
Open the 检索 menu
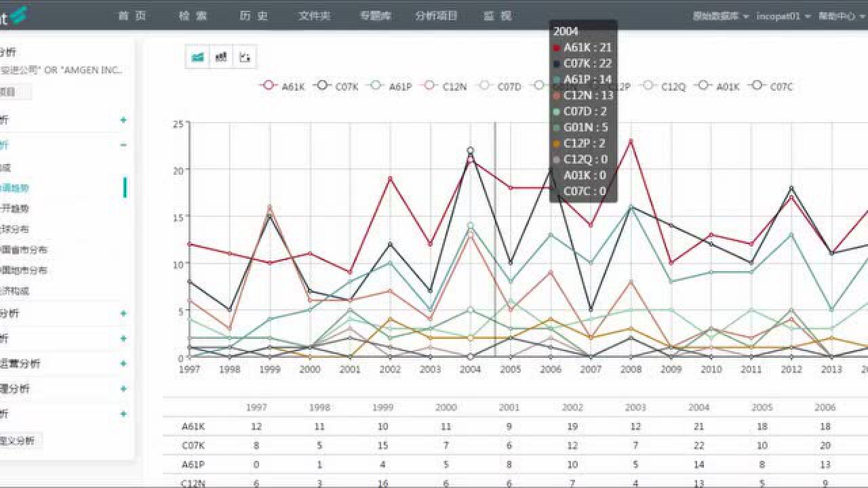pos(193,16)
